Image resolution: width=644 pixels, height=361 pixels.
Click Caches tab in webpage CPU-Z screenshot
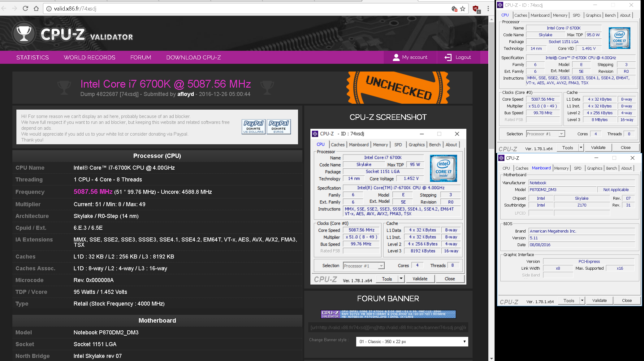coord(338,145)
